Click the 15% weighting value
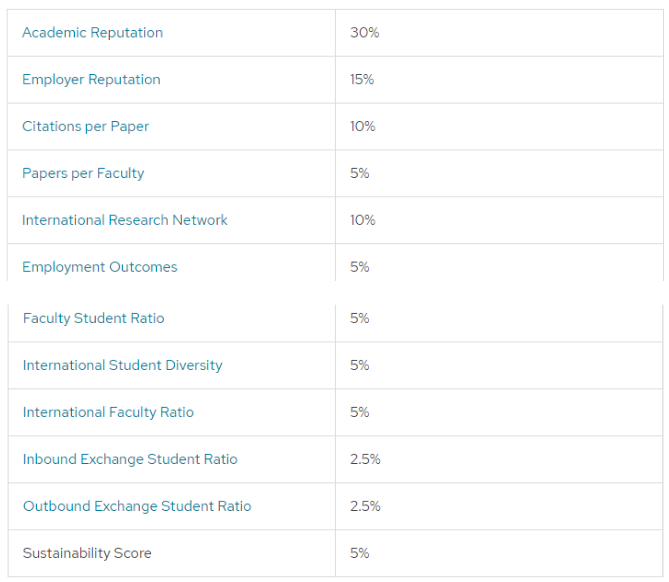The width and height of the screenshot is (669, 582). [x=362, y=79]
